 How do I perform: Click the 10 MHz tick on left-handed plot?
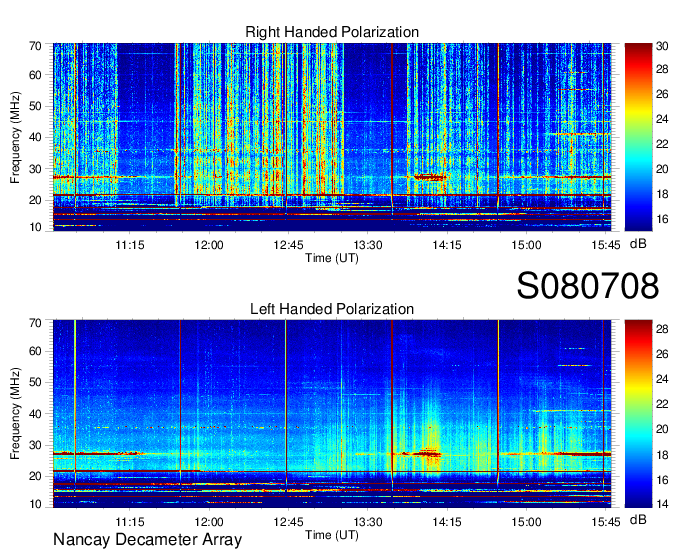(35, 504)
